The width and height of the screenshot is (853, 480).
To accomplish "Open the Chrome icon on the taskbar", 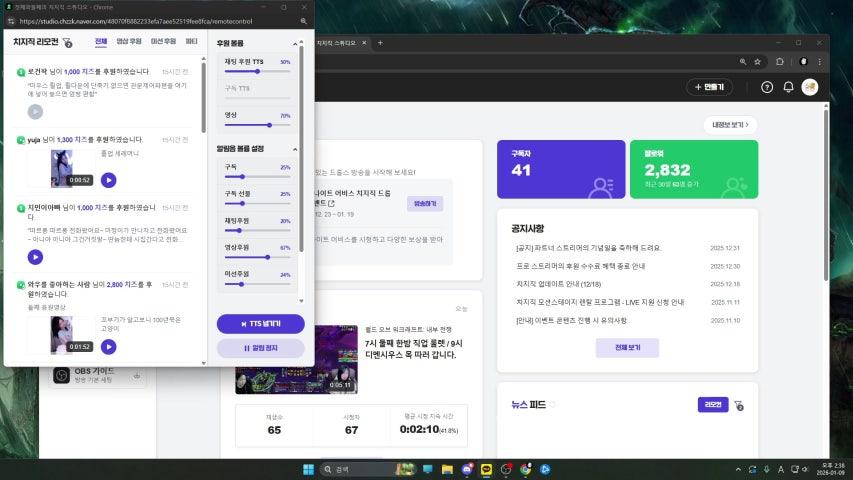I will coord(526,469).
